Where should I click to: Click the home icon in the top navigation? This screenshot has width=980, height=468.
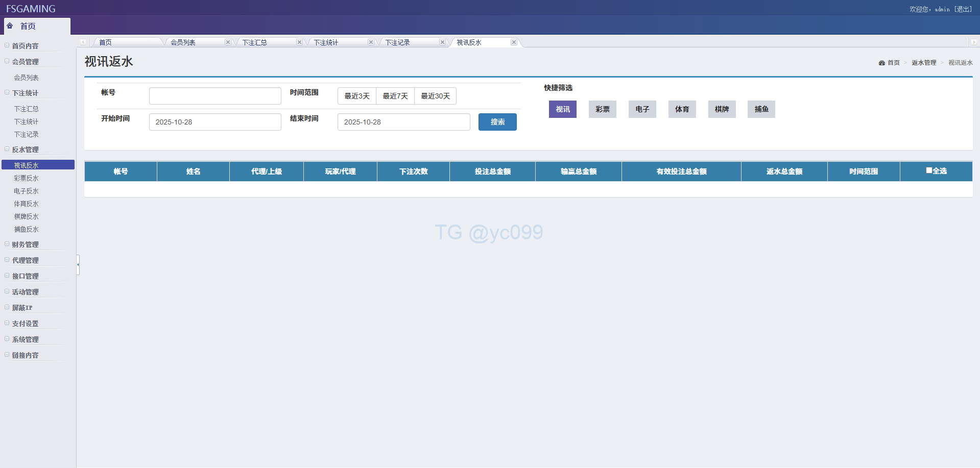tap(10, 26)
